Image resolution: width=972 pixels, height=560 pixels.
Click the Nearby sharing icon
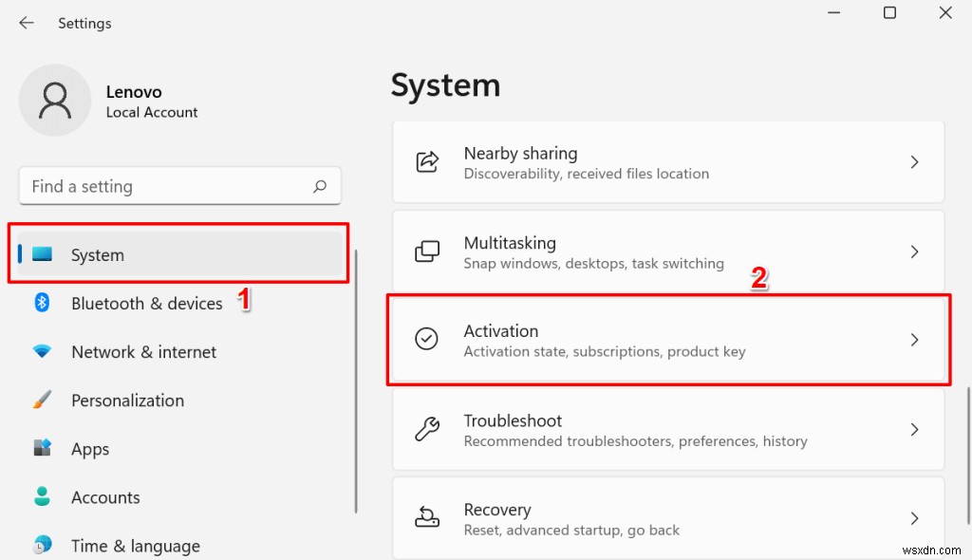pos(427,161)
